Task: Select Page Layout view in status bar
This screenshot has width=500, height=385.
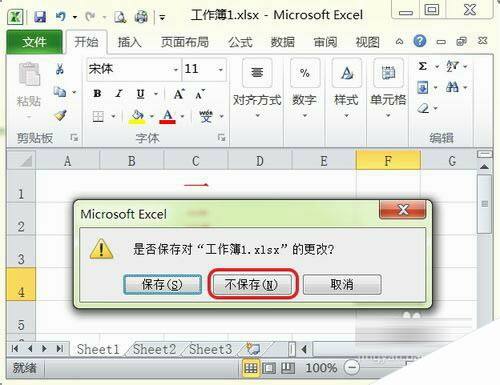Action: [269, 368]
